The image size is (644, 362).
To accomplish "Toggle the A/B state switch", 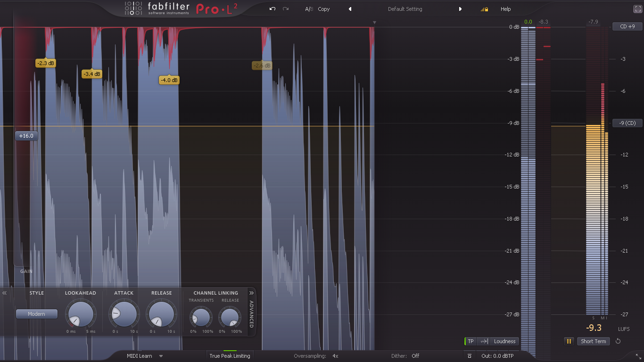I will point(309,9).
